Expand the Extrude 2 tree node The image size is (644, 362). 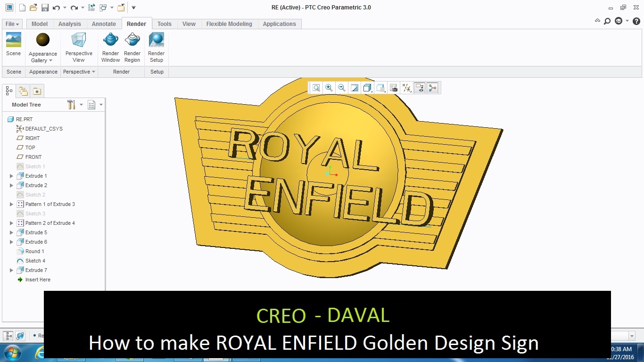pos(12,185)
